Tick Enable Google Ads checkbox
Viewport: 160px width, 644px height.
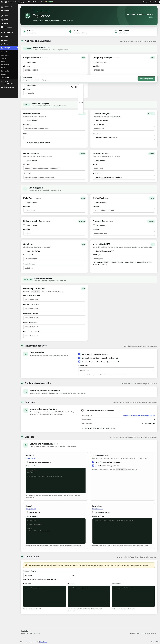pos(24,251)
